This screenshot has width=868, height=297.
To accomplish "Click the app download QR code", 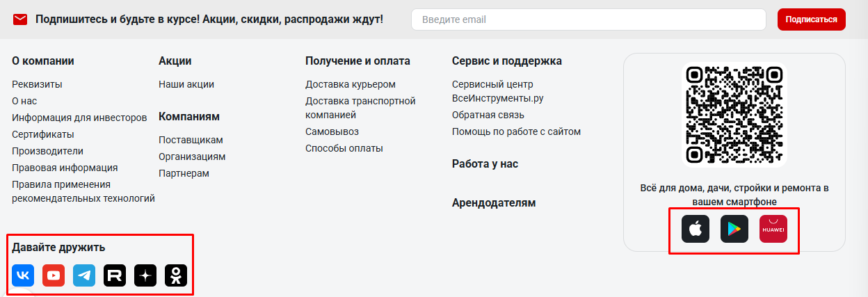I will 734,115.
